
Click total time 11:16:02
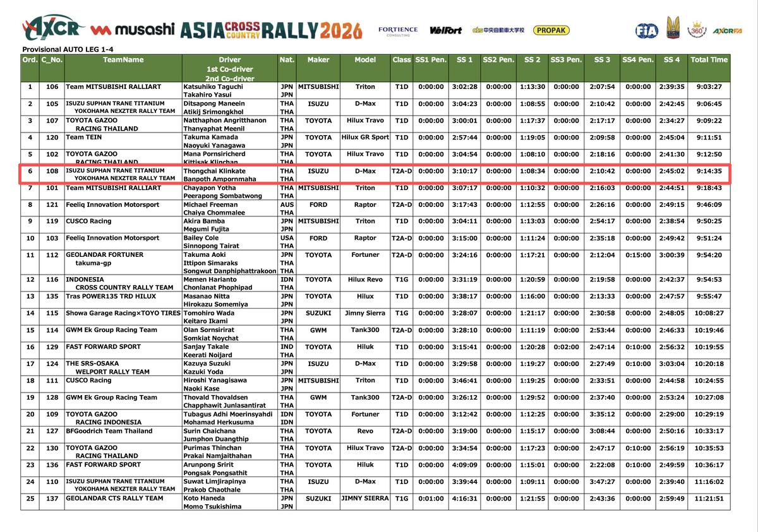coord(709,482)
